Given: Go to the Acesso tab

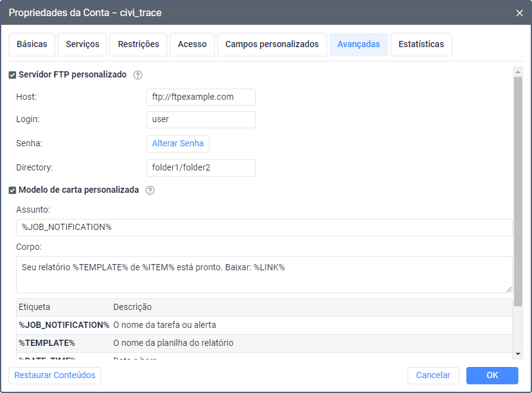Looking at the screenshot, I should coord(192,45).
